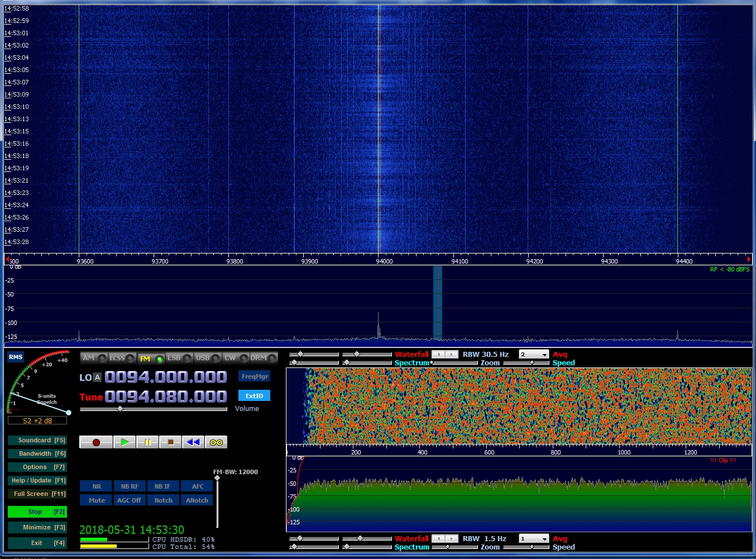Click the LO frequency display 0094.000.000
The image size is (756, 559).
coord(166,377)
